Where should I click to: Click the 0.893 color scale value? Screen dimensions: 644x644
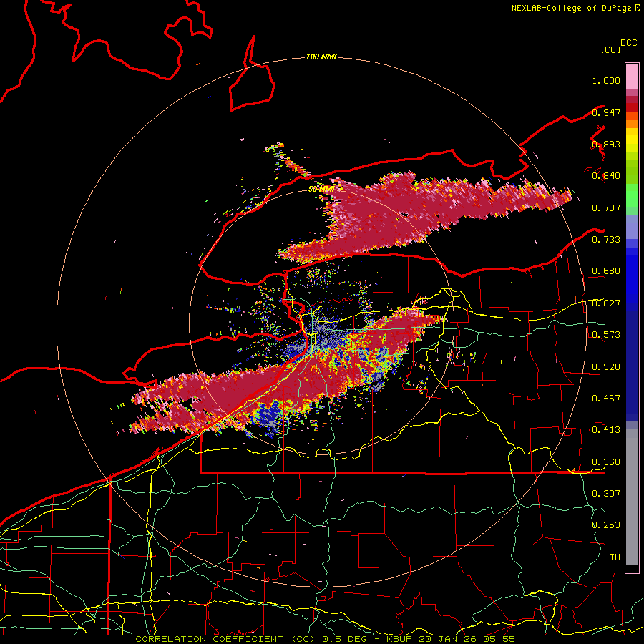(606, 144)
